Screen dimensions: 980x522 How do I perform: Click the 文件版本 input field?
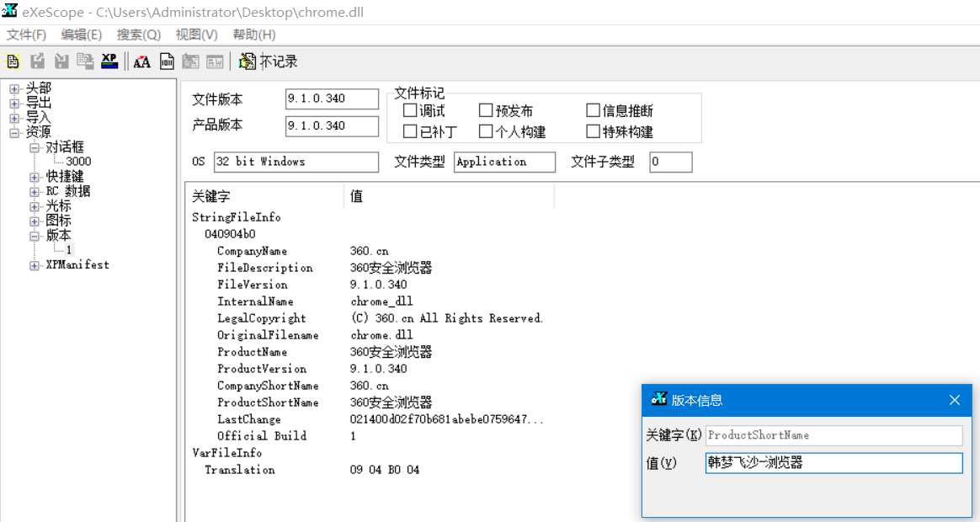coord(332,99)
